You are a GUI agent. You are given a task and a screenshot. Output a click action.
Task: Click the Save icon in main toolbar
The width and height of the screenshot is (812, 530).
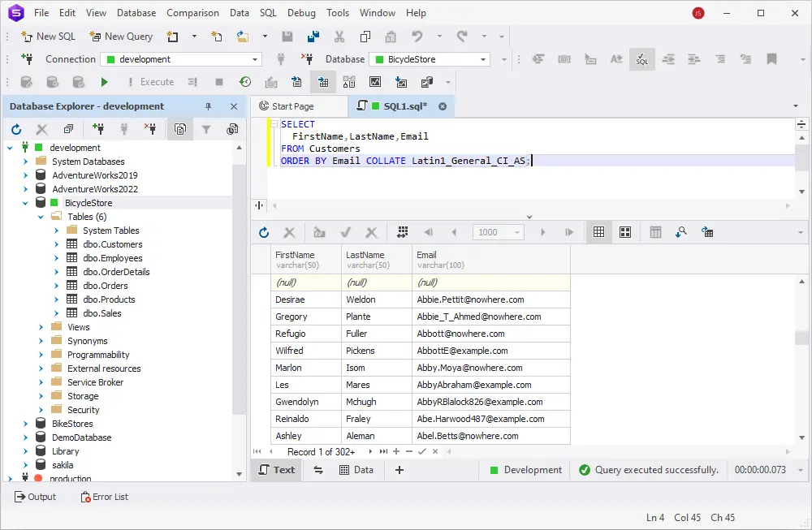(287, 37)
